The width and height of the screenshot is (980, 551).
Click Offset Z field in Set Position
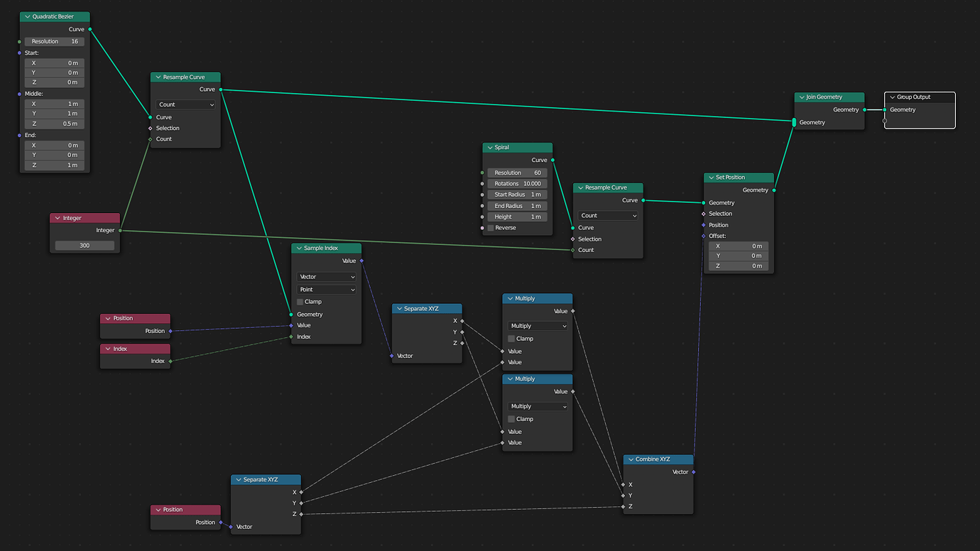point(739,266)
